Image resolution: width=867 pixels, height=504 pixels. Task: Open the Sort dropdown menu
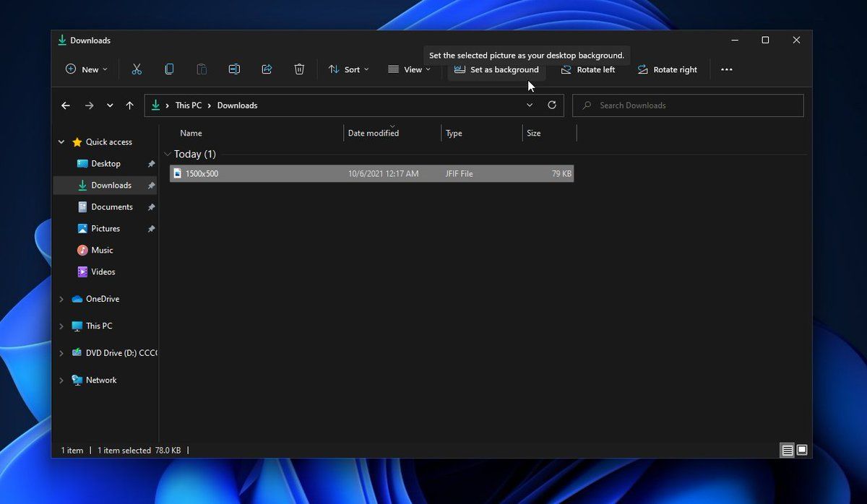[348, 69]
